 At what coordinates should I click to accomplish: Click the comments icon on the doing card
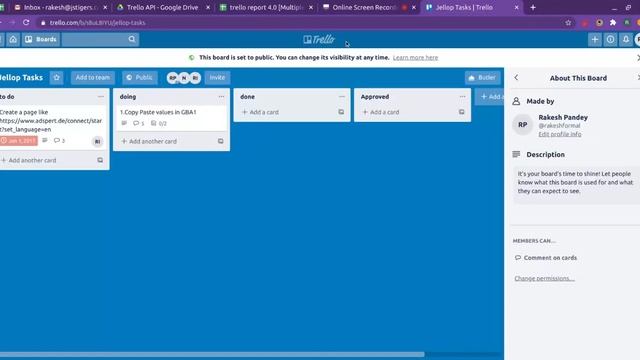(x=136, y=123)
